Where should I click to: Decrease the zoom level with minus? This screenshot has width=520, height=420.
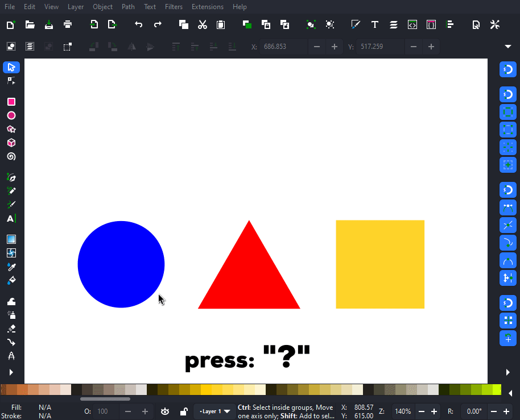pyautogui.click(x=422, y=411)
